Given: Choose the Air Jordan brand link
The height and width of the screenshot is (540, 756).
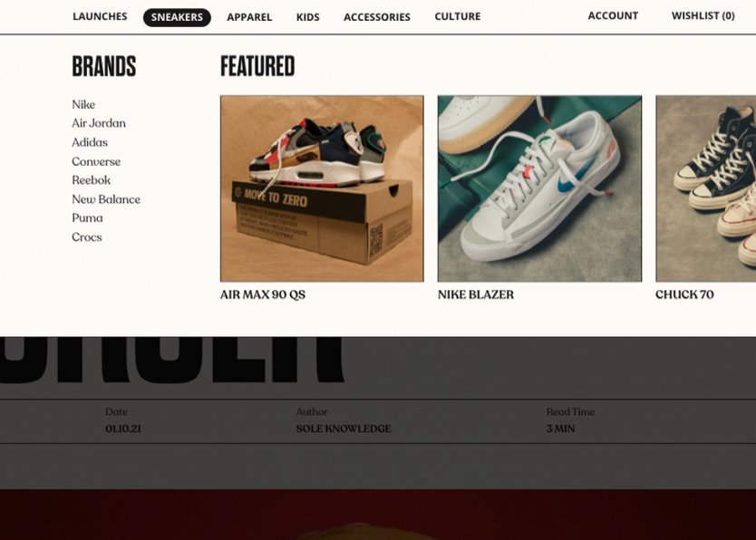Looking at the screenshot, I should pos(99,123).
